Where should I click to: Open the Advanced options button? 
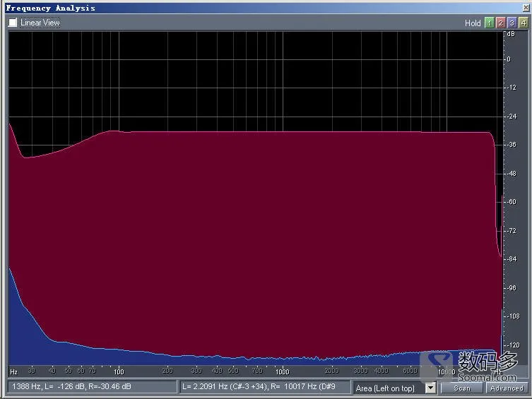coord(507,388)
